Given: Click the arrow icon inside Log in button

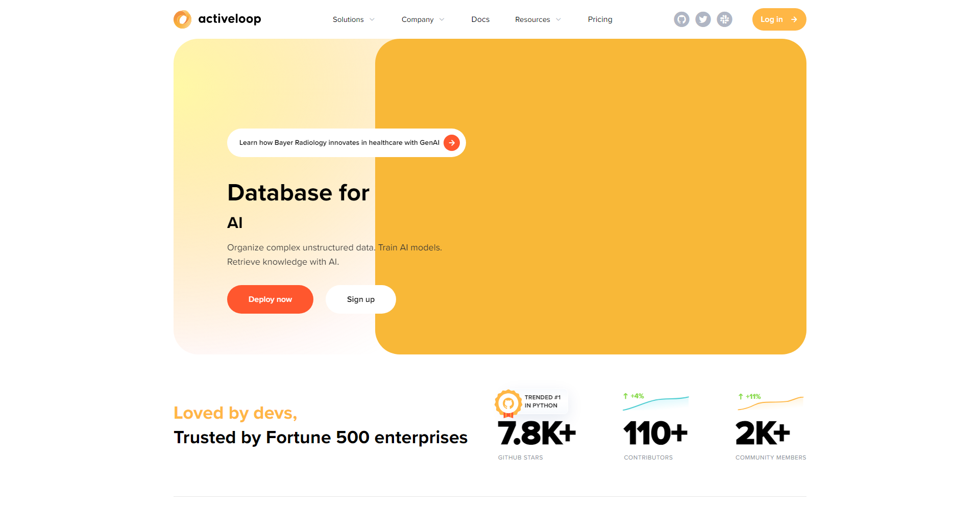Looking at the screenshot, I should (x=794, y=19).
